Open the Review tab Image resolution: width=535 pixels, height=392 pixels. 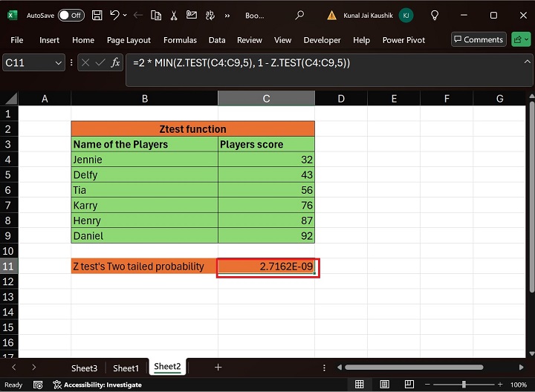(x=250, y=40)
